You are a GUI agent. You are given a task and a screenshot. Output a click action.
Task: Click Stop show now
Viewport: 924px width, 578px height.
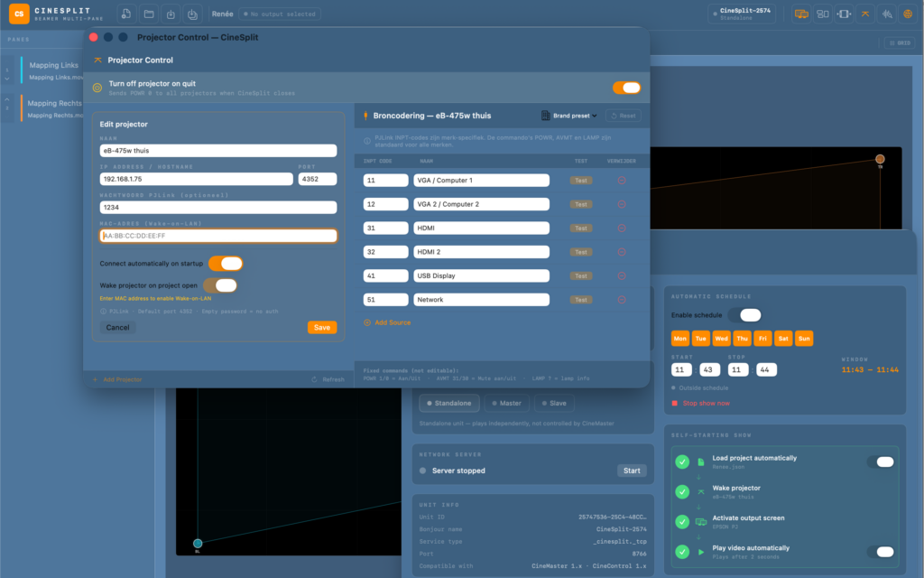click(700, 404)
